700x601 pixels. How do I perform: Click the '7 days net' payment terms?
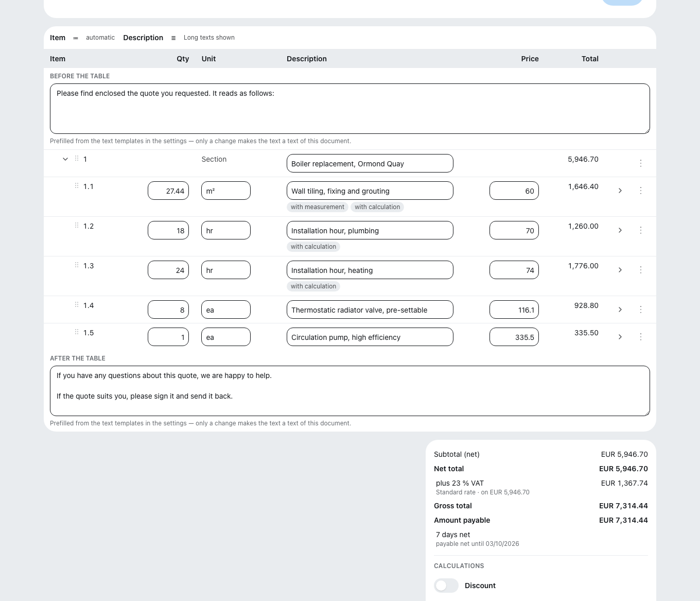(453, 535)
